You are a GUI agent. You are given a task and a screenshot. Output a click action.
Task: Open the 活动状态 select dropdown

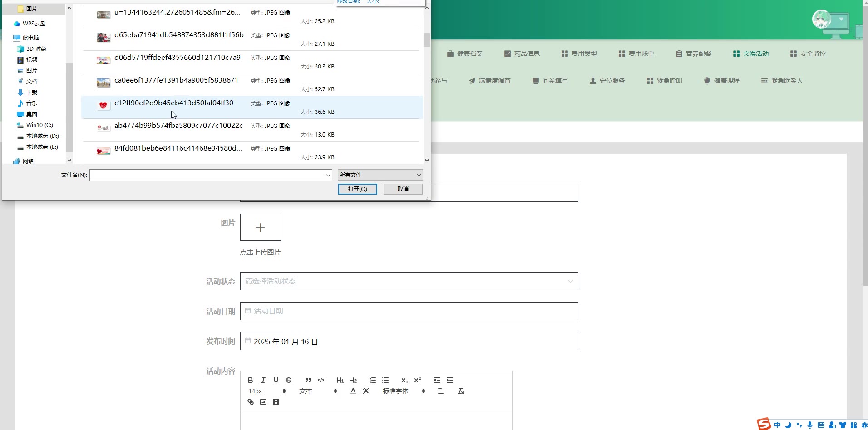[x=409, y=281]
